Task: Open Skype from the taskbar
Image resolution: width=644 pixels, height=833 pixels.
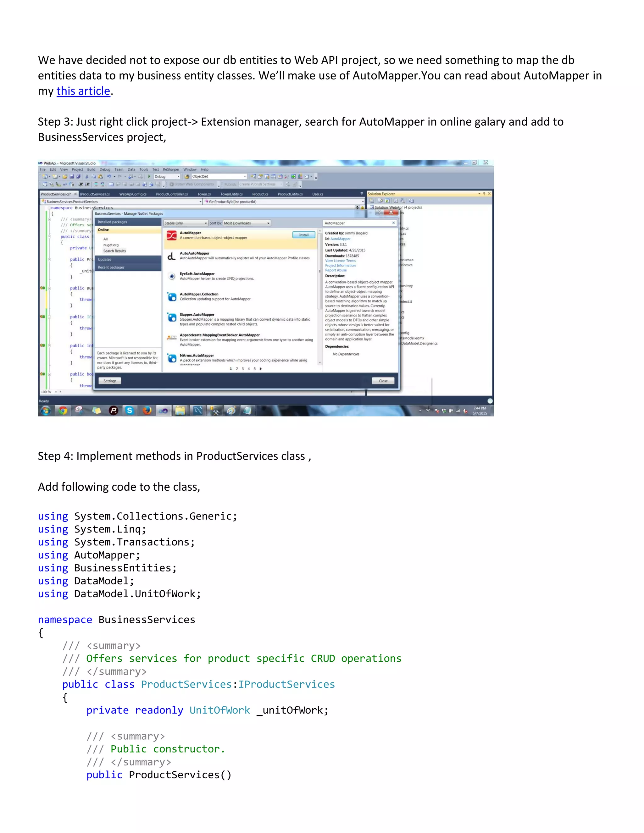Action: (x=130, y=411)
